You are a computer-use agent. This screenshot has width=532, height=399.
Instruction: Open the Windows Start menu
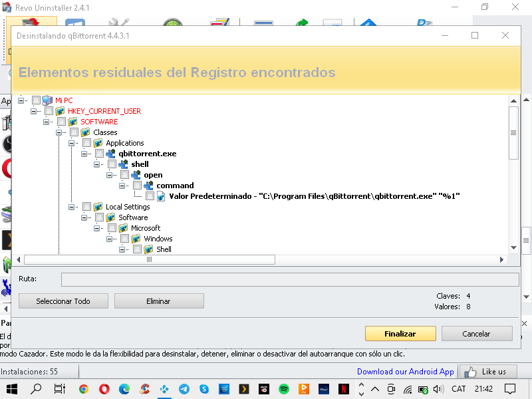(12, 389)
